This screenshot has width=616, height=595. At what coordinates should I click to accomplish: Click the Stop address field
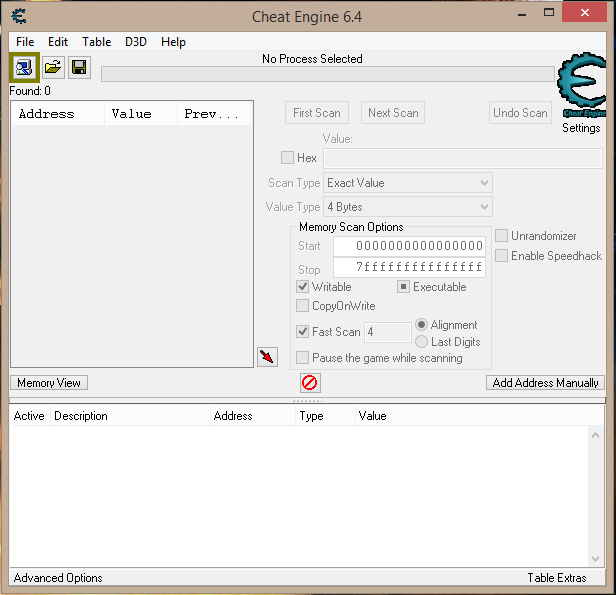[x=409, y=267]
